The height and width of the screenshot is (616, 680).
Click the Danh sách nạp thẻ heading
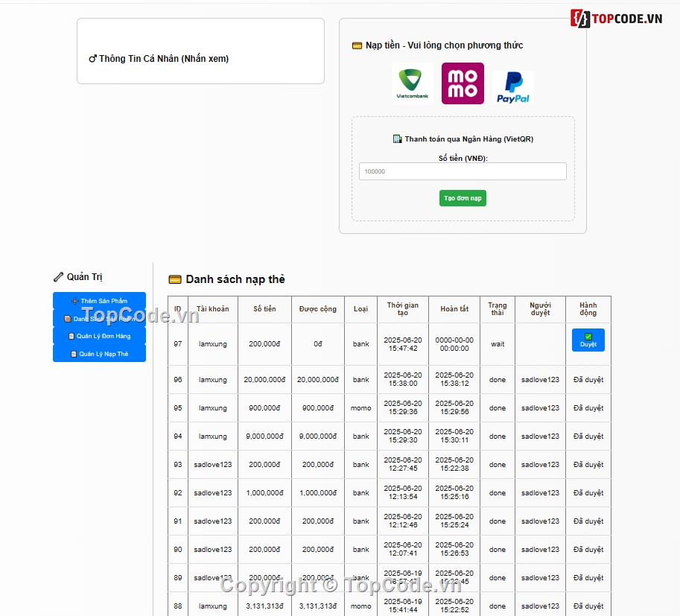235,279
